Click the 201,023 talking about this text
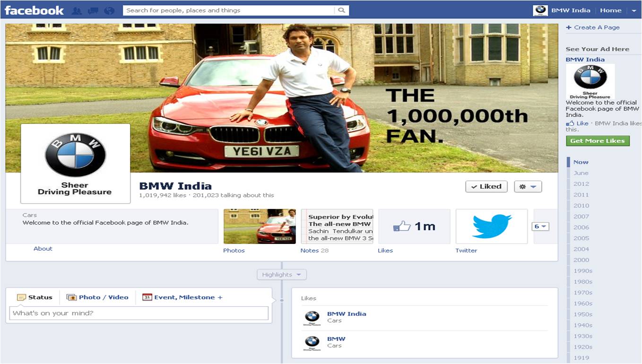This screenshot has height=364, width=642. click(233, 195)
